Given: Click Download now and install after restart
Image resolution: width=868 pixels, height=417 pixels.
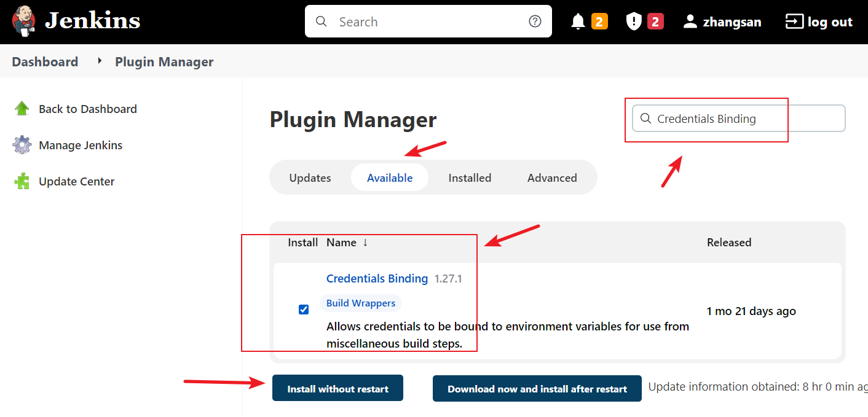Looking at the screenshot, I should point(537,388).
